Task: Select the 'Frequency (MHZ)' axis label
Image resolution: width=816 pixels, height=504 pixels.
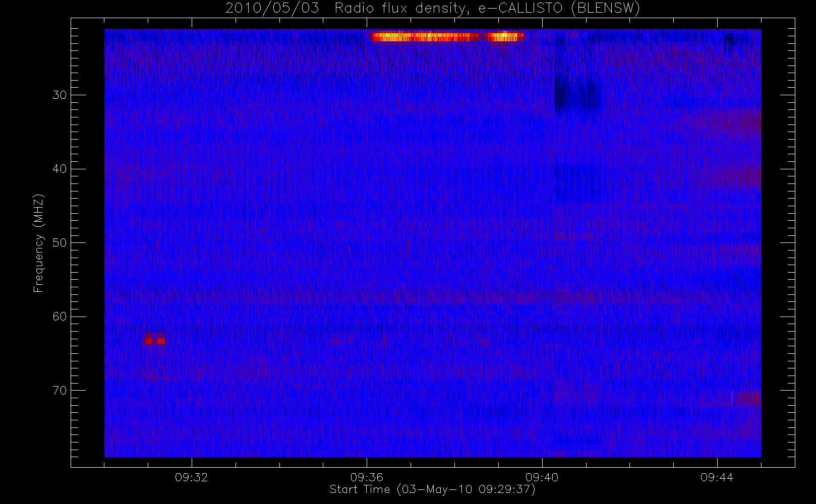Action: (38, 243)
